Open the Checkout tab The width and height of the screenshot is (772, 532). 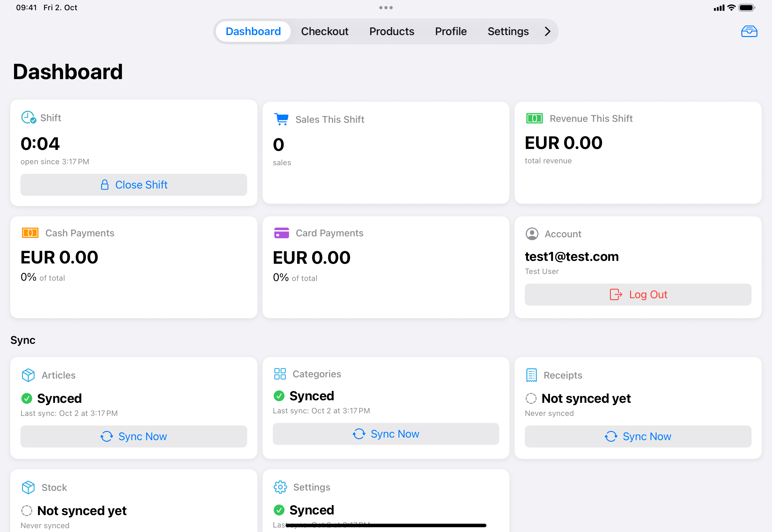[x=325, y=31]
